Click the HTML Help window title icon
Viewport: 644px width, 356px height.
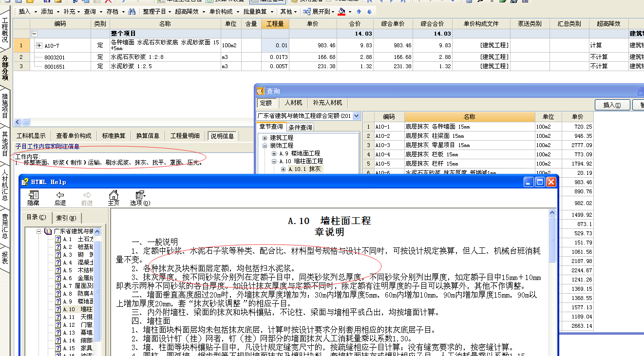tap(25, 182)
